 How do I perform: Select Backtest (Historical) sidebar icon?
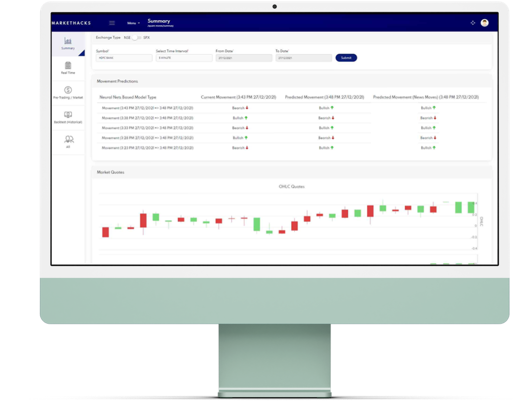pos(68,117)
